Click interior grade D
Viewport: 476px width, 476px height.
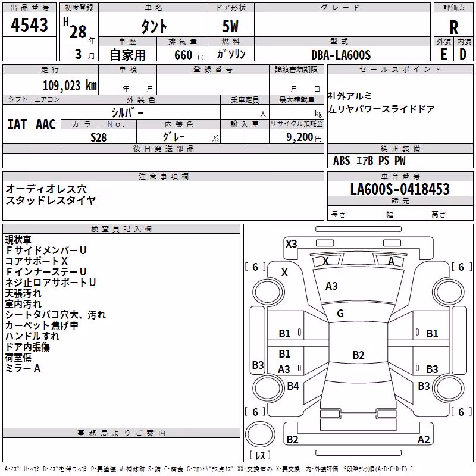pos(463,54)
